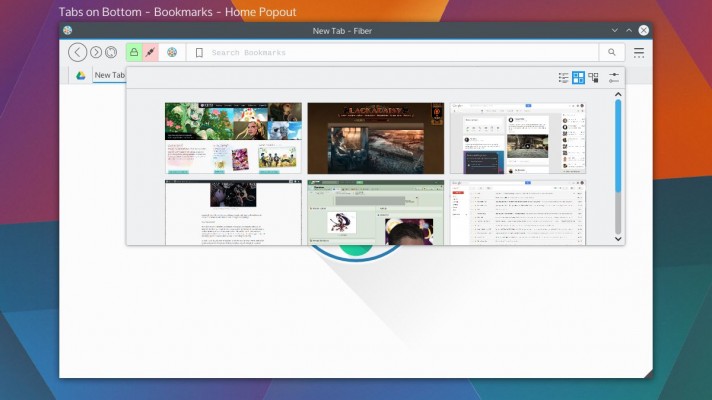Click the Search Bookmarks input field

[400, 52]
